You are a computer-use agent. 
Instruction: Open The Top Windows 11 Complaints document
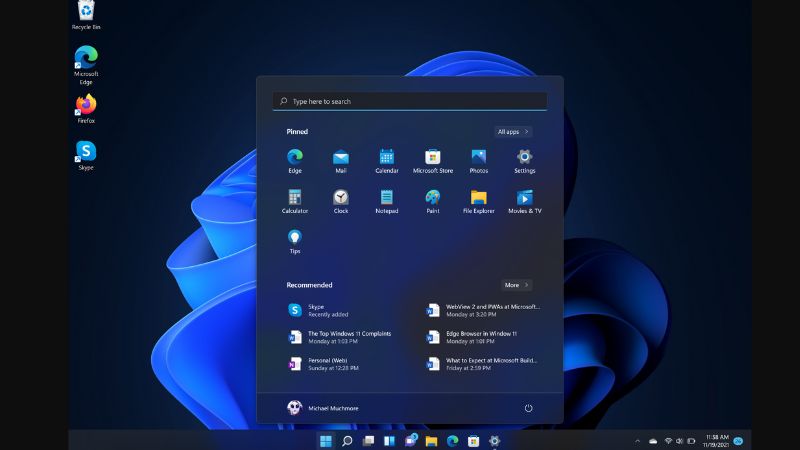tap(342, 337)
